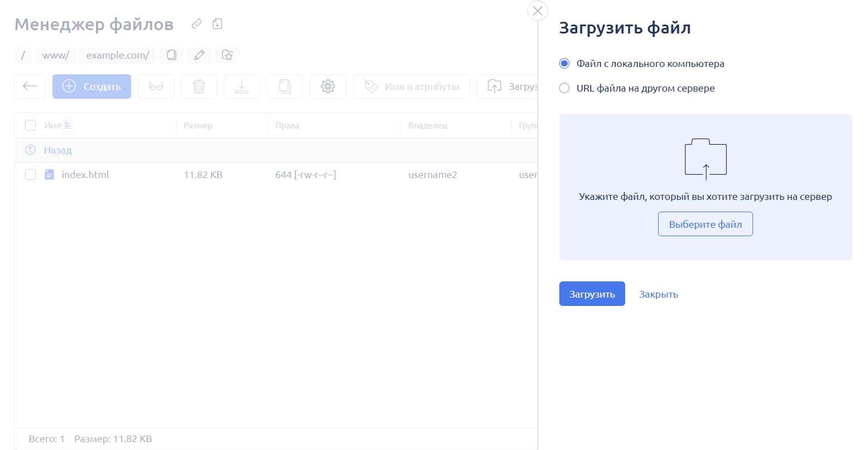The height and width of the screenshot is (450, 868).
Task: Toggle the select-all checkbox in table header
Action: coord(31,126)
